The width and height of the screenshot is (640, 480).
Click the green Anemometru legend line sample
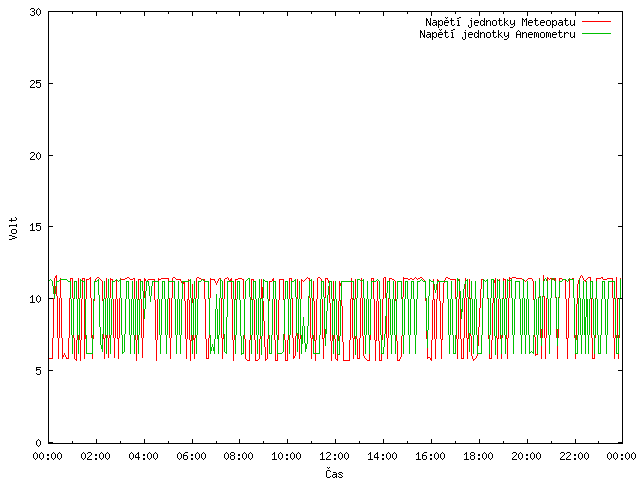596,33
